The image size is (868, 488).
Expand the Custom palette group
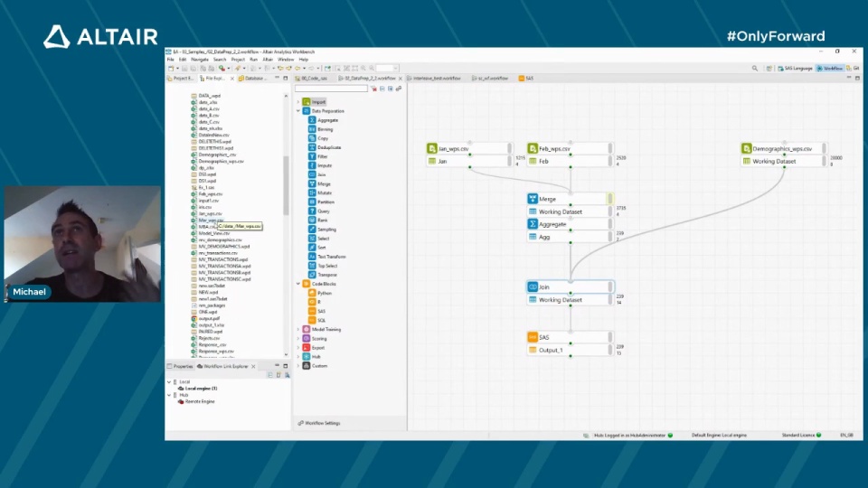click(x=298, y=366)
